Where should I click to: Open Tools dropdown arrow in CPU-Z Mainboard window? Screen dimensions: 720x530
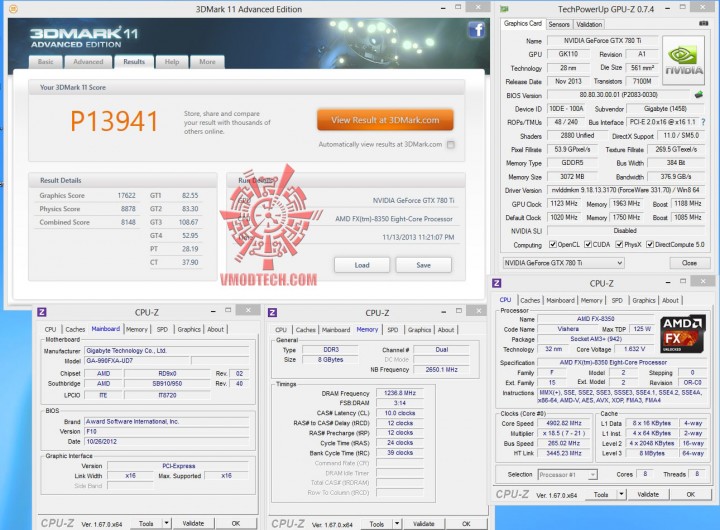coord(166,523)
